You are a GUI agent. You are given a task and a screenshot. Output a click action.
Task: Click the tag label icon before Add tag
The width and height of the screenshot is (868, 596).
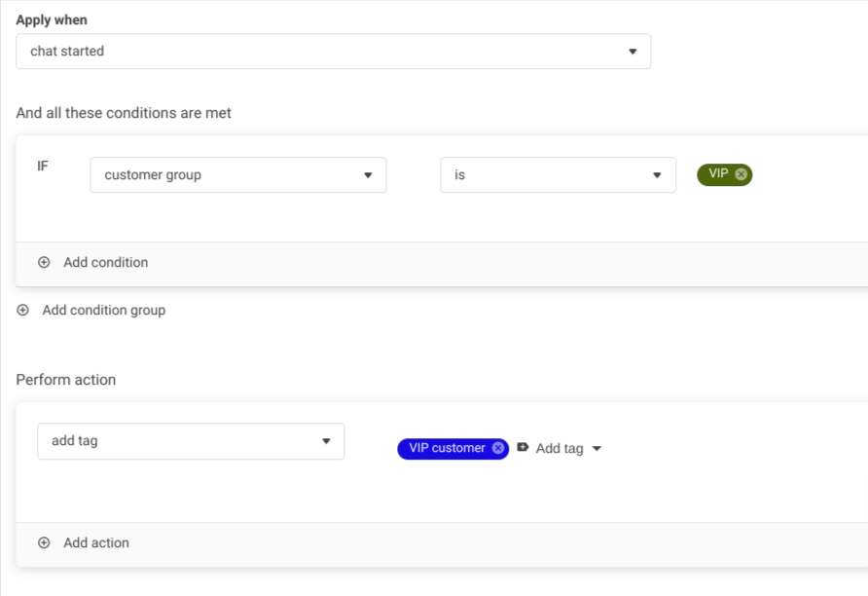tap(523, 448)
